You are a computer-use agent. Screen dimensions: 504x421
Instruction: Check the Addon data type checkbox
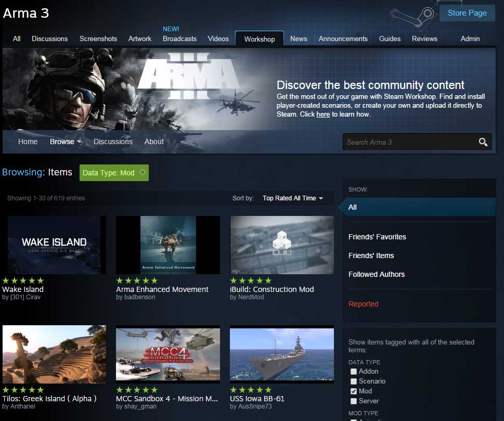(354, 372)
